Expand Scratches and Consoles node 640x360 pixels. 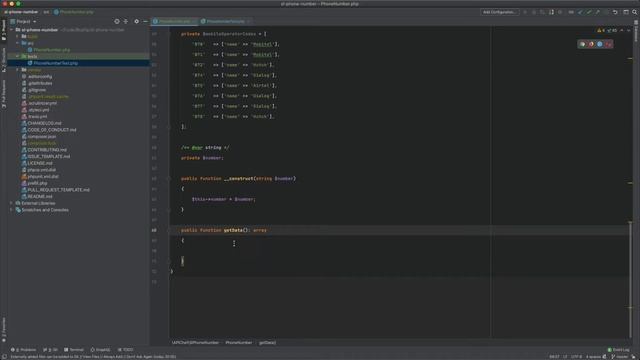click(x=11, y=210)
